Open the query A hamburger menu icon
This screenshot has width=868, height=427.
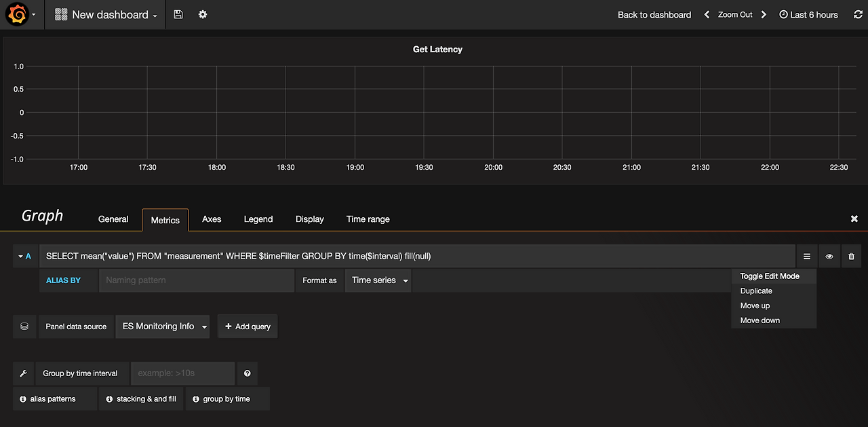click(807, 257)
